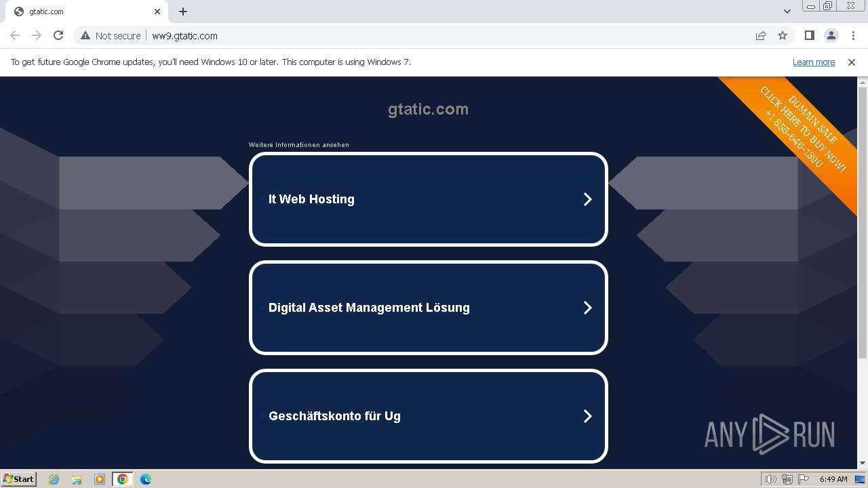
Task: Open the Learn more link
Action: 814,62
